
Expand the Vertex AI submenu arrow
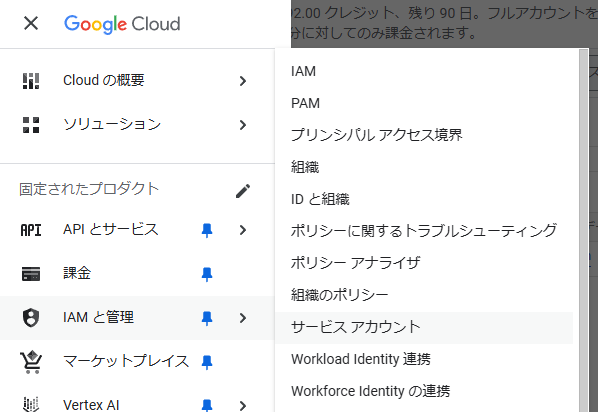[x=243, y=405]
